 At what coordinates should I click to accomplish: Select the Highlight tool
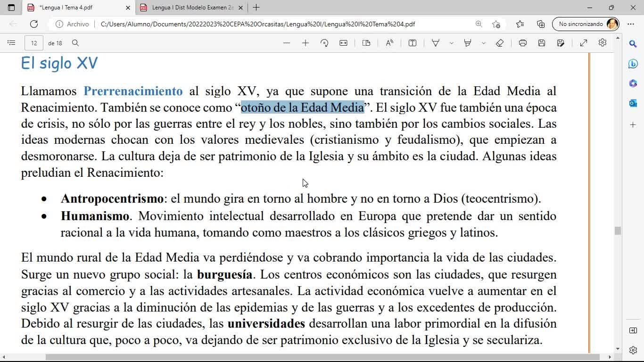[468, 43]
